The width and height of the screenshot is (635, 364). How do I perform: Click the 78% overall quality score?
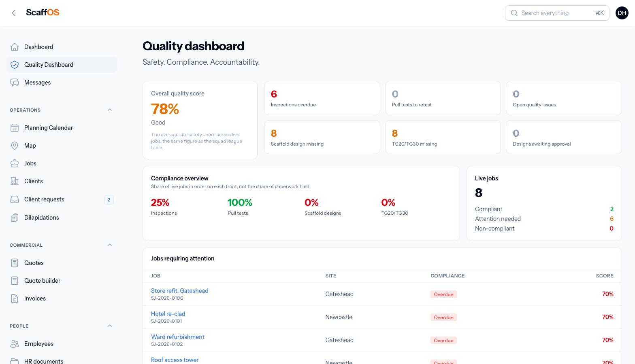165,109
